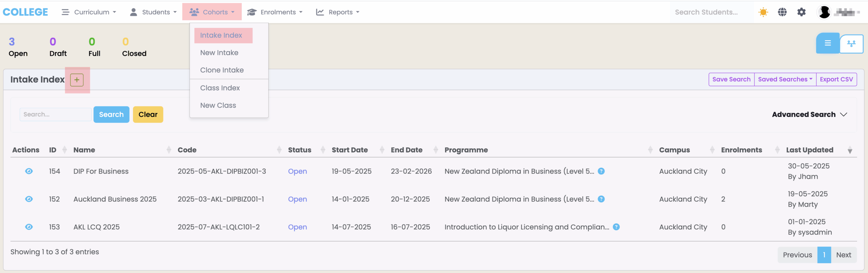
Task: Open Class Index from the dropdown
Action: [x=220, y=88]
